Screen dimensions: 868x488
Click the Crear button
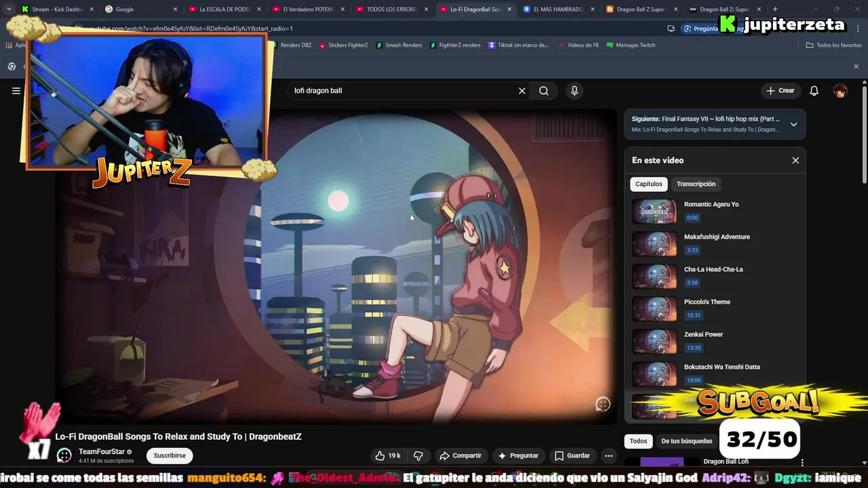pyautogui.click(x=781, y=91)
